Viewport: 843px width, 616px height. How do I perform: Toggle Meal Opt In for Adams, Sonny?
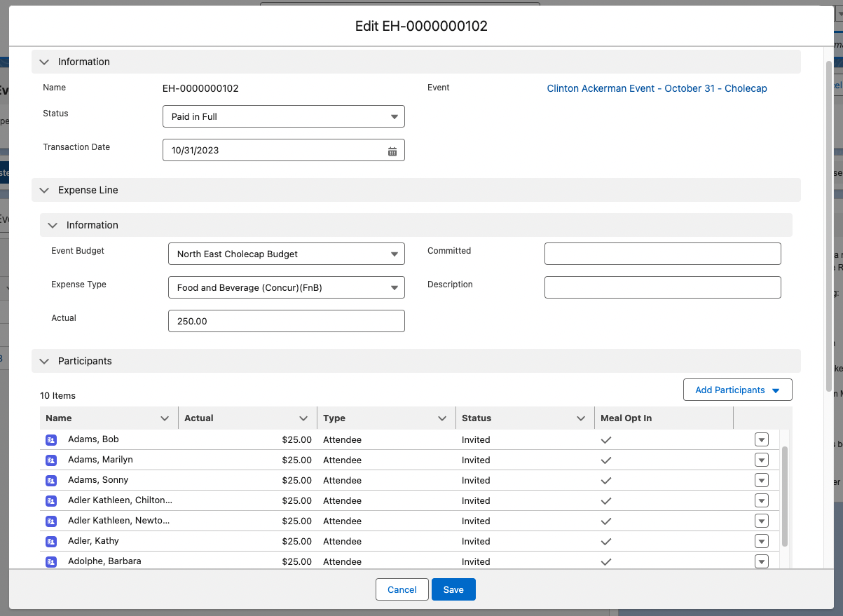pyautogui.click(x=606, y=481)
